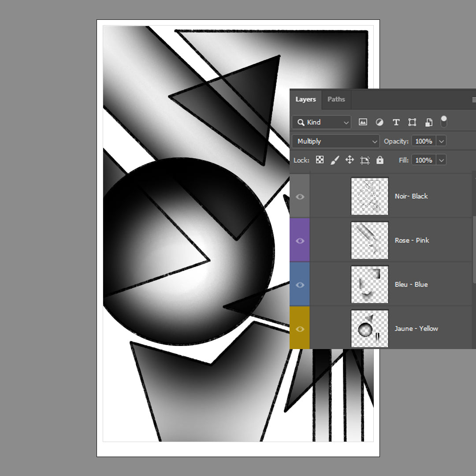This screenshot has width=476, height=476.
Task: Open the Kind filter type dropdown
Action: 322,122
